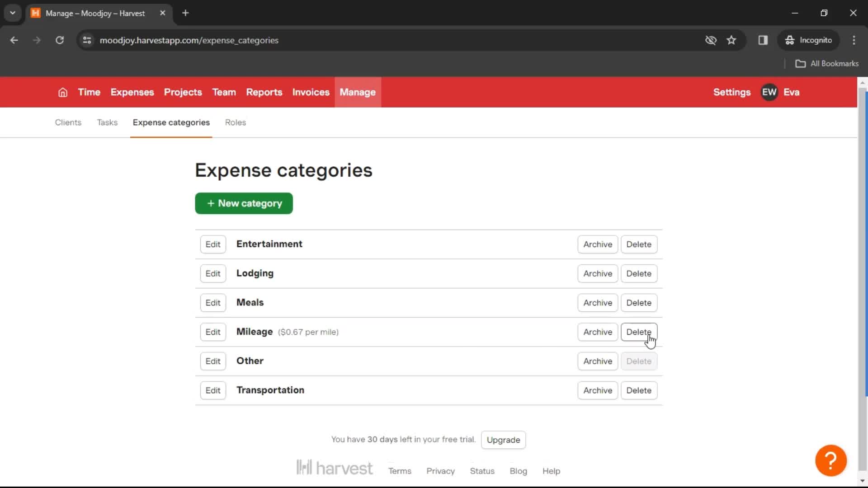
Task: Click the EW user avatar icon
Action: [x=769, y=92]
